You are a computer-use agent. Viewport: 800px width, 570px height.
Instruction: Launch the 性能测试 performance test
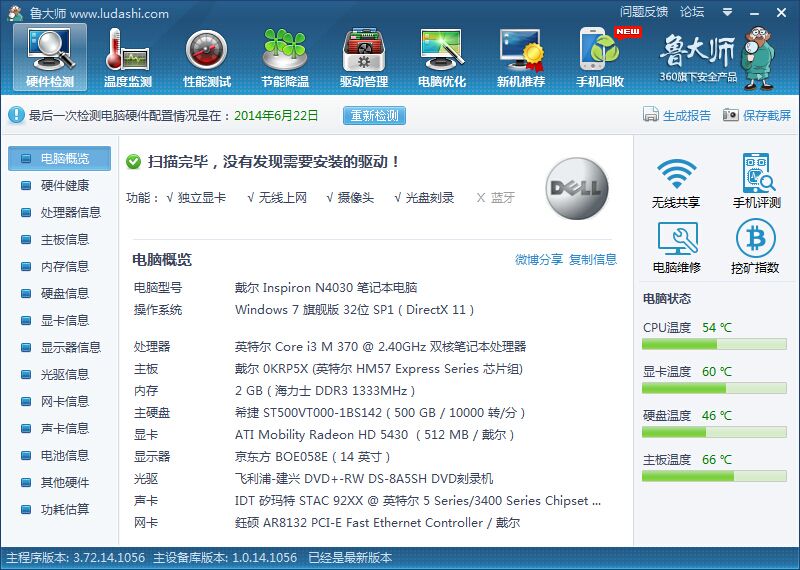click(x=207, y=57)
